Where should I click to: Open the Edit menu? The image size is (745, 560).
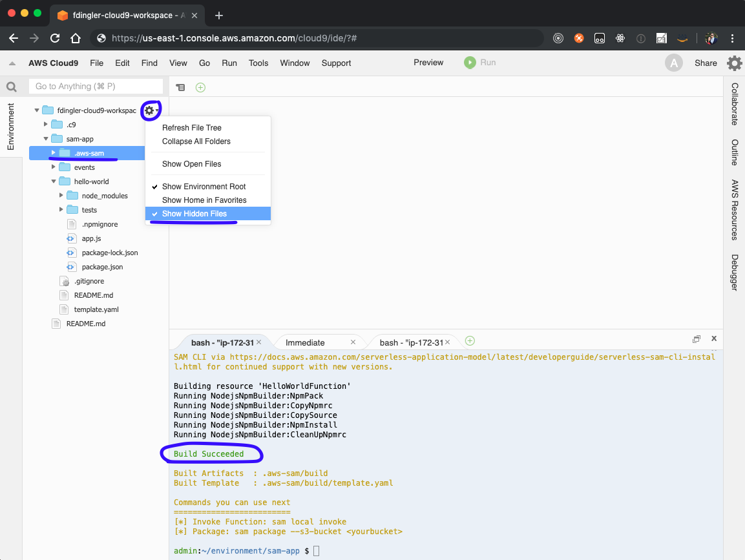[122, 63]
